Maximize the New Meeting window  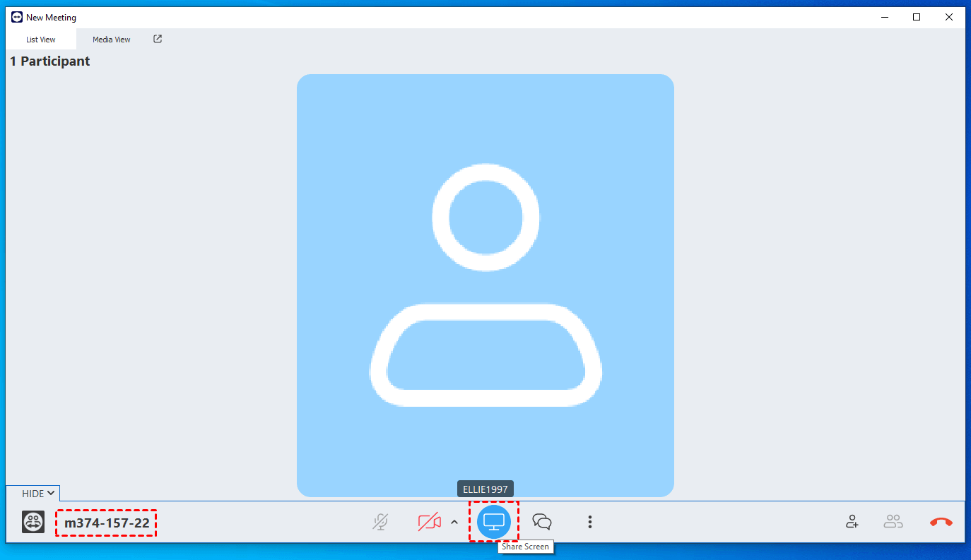917,17
